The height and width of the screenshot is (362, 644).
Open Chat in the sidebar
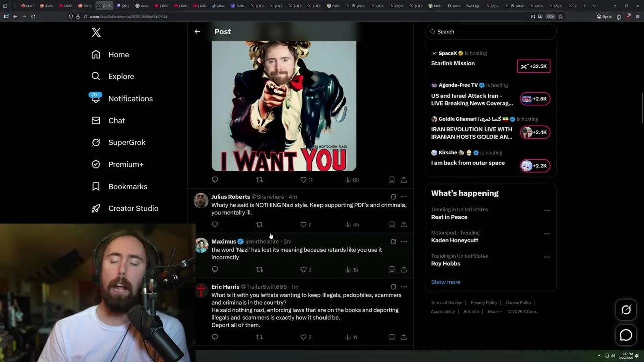click(108, 121)
